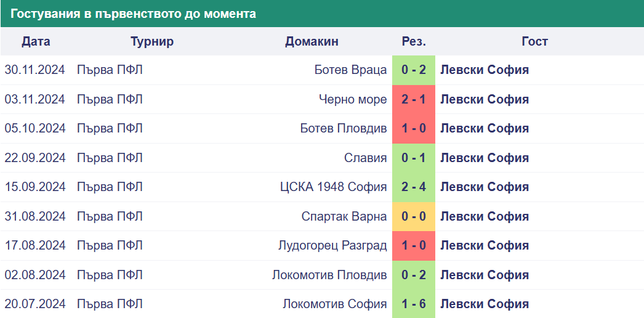Click the red 2 - 1 result cell
This screenshot has width=644, height=318.
pos(414,99)
